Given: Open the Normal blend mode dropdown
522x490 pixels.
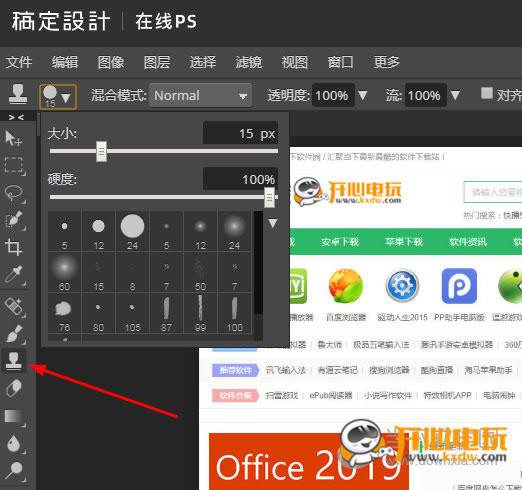Looking at the screenshot, I should pyautogui.click(x=200, y=95).
